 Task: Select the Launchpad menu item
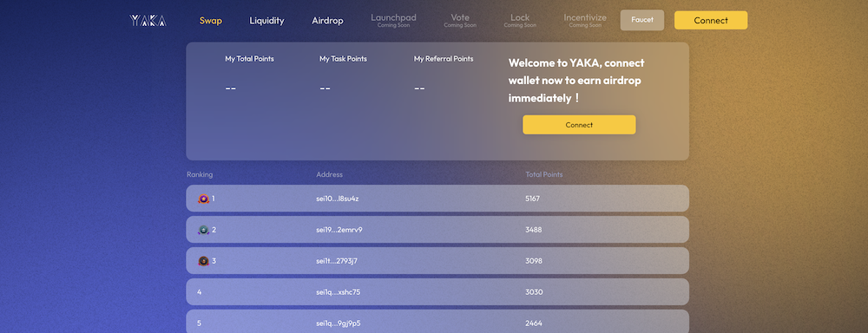pos(393,21)
